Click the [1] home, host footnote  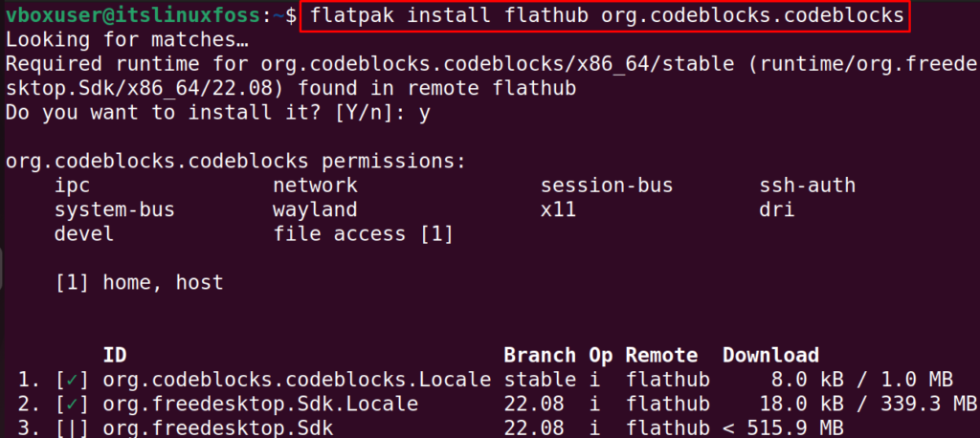140,282
